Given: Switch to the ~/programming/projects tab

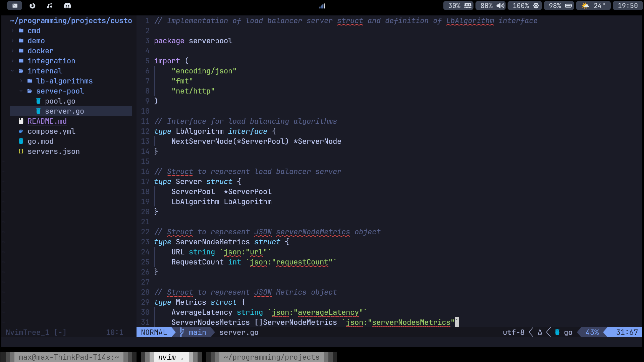Looking at the screenshot, I should 271,357.
